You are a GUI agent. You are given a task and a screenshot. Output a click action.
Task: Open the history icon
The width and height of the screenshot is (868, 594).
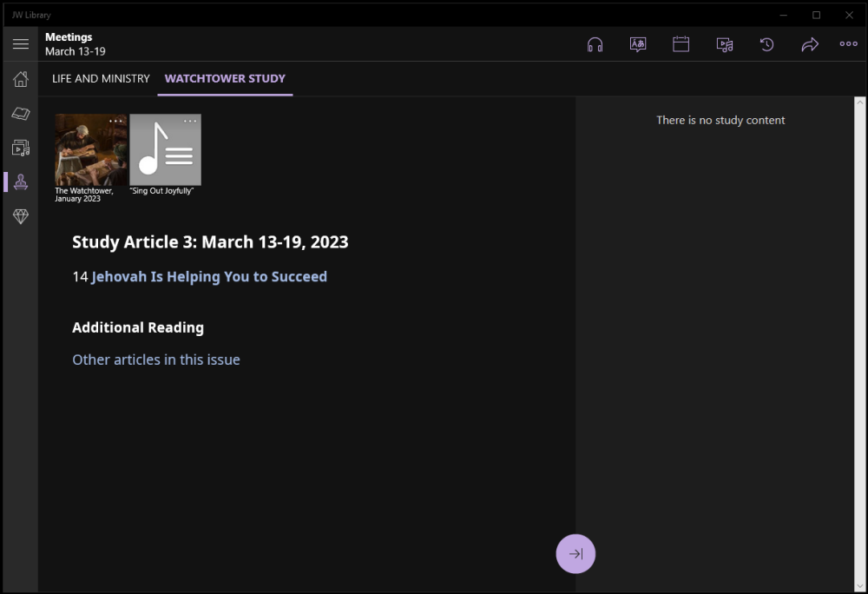[x=767, y=44]
